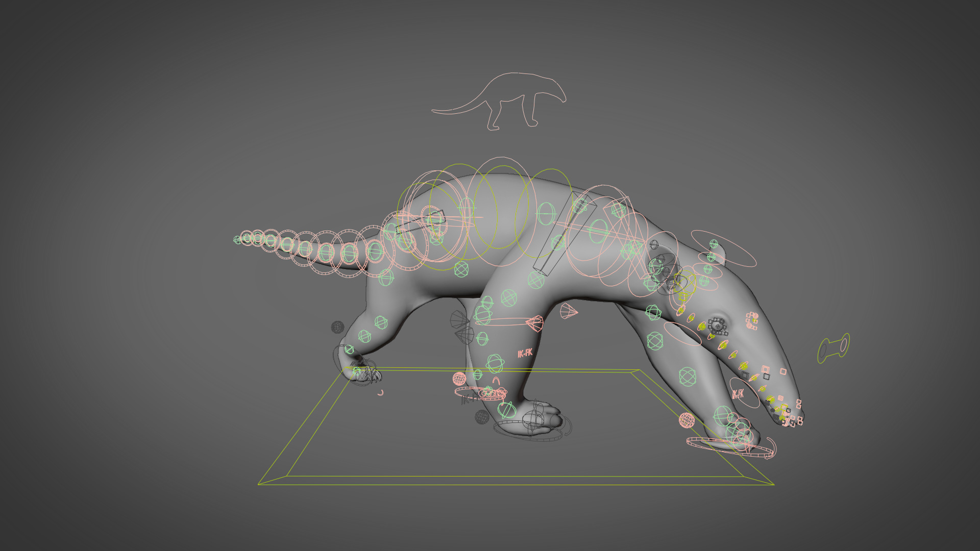Select the large green sphere on the front upper arm
Viewport: 980px width, 551px height.
click(655, 340)
